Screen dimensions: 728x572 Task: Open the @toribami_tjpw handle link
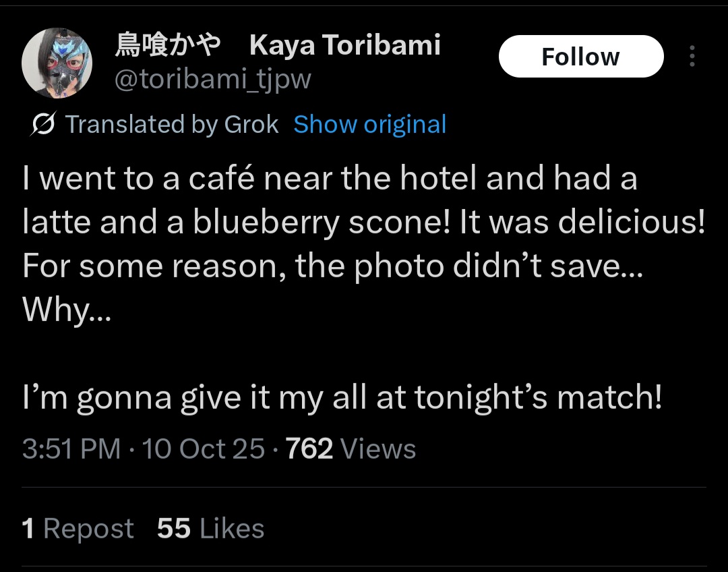[x=212, y=80]
